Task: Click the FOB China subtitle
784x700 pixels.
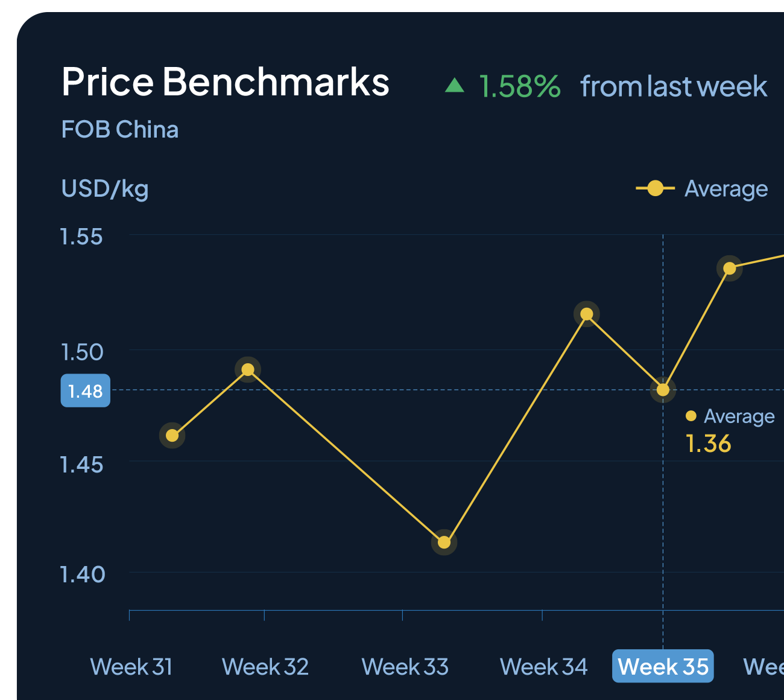Action: (x=120, y=130)
